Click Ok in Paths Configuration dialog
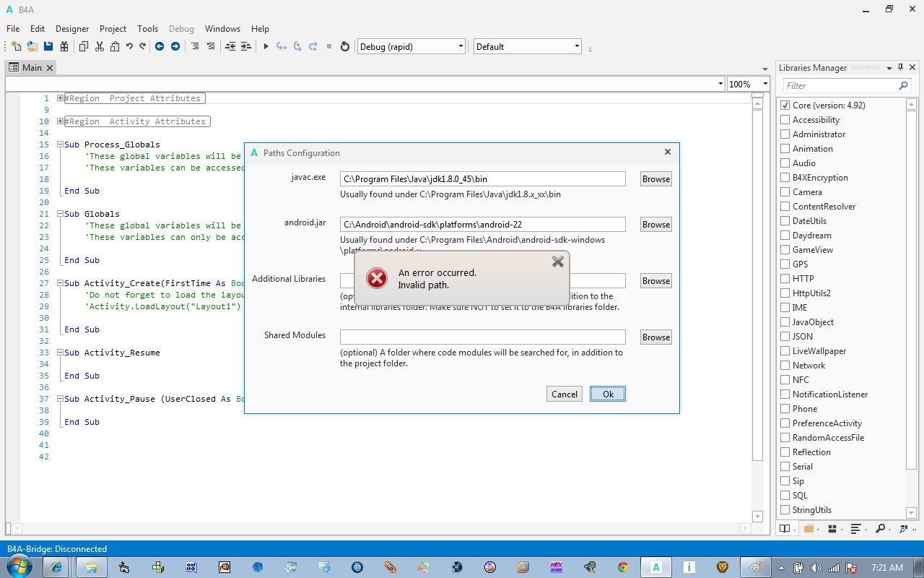The height and width of the screenshot is (578, 924). click(x=608, y=394)
